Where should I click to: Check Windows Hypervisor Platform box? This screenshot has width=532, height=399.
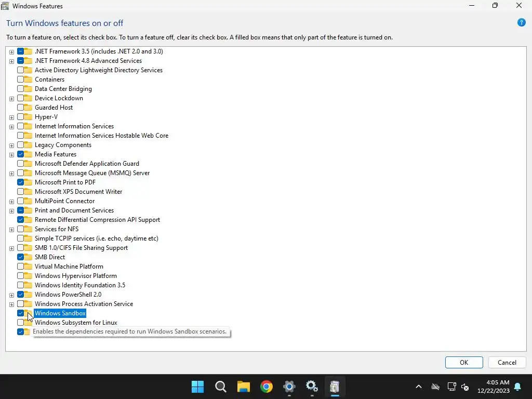coord(20,276)
